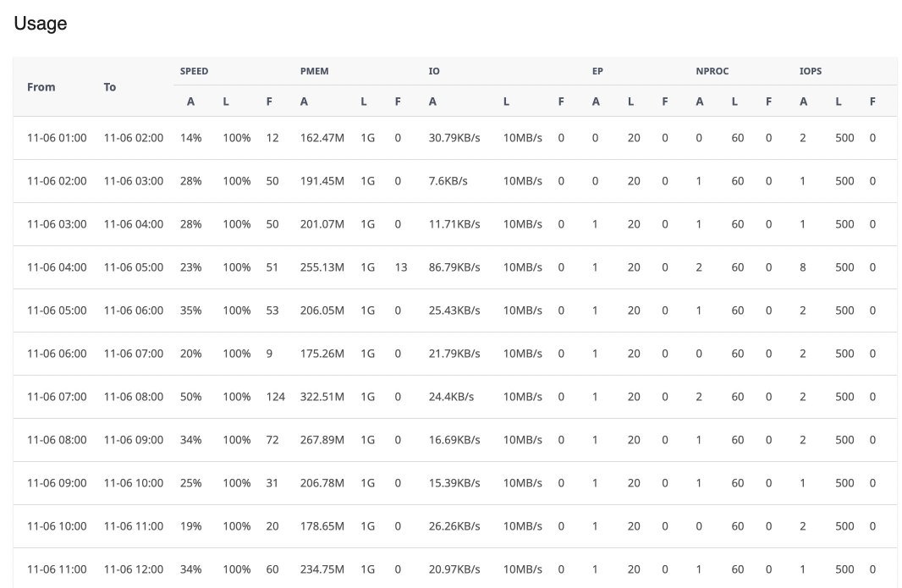
Task: Select the 86.79KB/s IO value
Action: [454, 267]
